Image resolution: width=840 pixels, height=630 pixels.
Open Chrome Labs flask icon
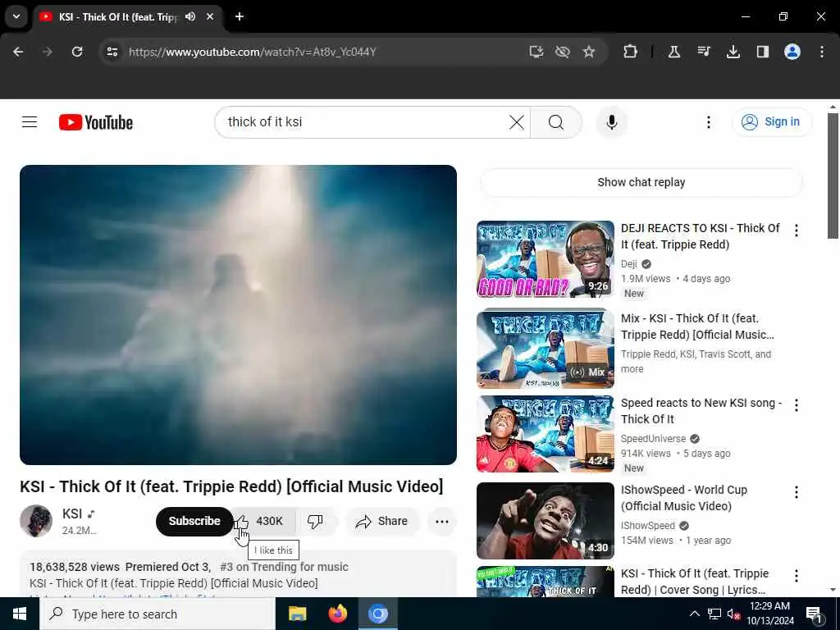674,52
